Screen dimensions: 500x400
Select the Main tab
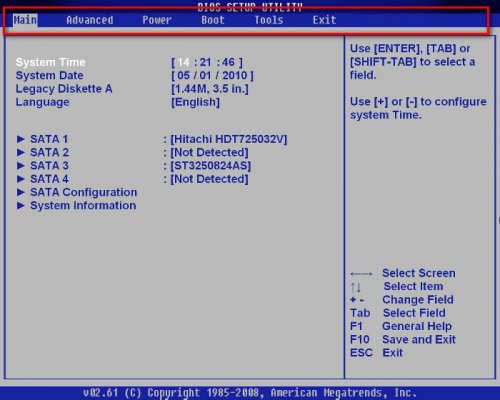pyautogui.click(x=25, y=20)
